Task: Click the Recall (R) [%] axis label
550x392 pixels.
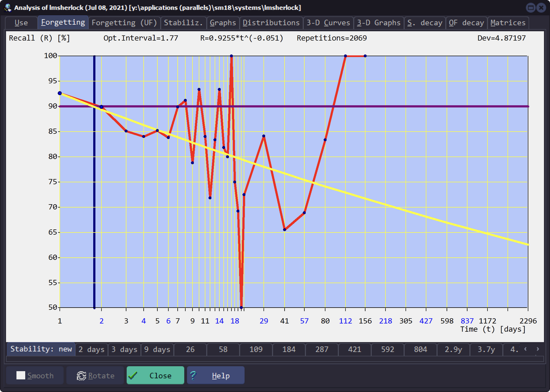Action: 39,38
